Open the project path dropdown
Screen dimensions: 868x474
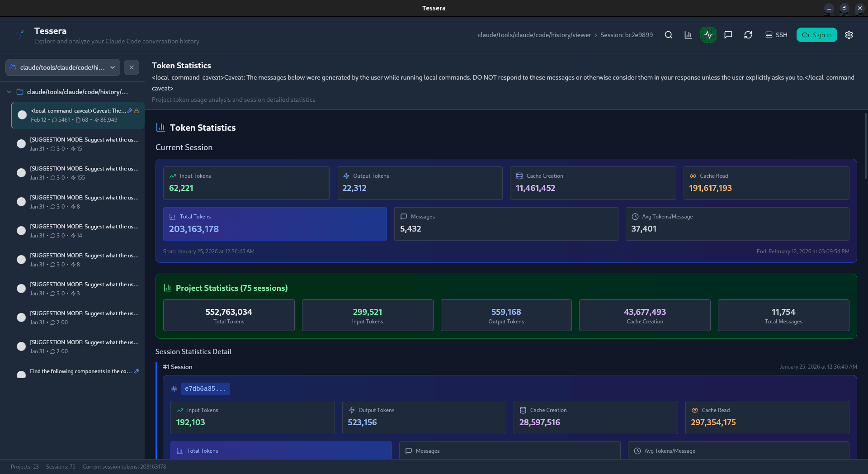[63, 67]
